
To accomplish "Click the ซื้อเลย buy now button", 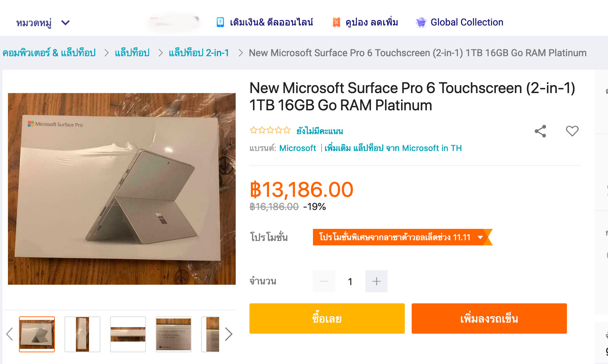I will (x=327, y=318).
